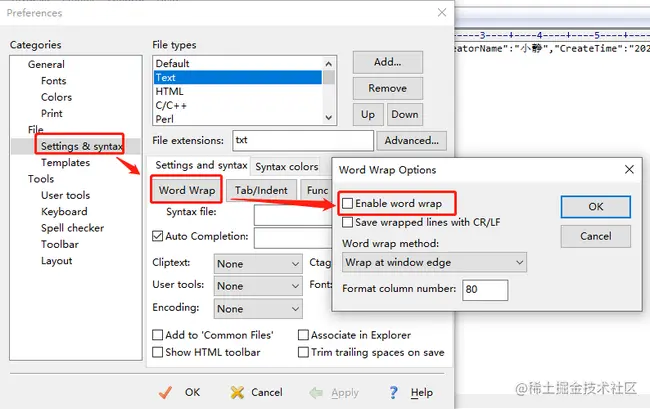
Task: Click the Tab/Indent button
Action: click(261, 190)
